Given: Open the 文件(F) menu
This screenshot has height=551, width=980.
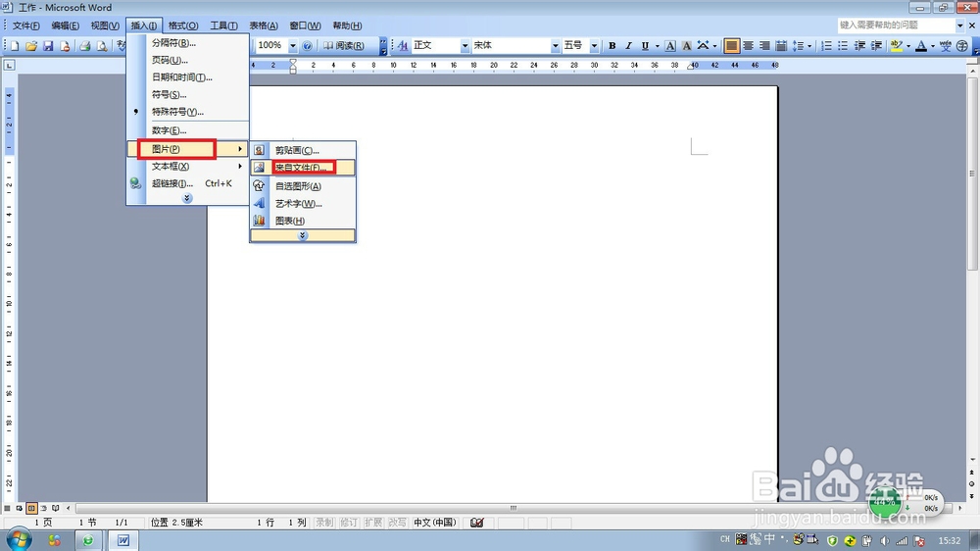Looking at the screenshot, I should [x=25, y=25].
